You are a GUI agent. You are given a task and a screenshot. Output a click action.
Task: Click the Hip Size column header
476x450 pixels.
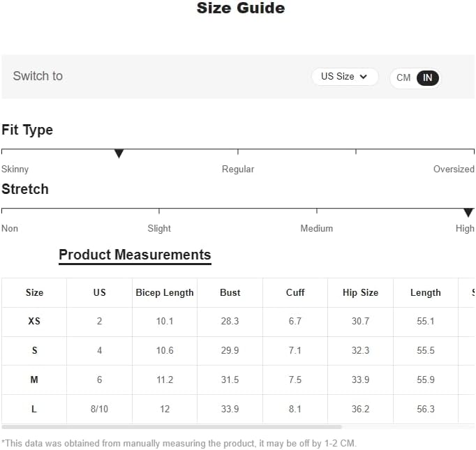(360, 292)
